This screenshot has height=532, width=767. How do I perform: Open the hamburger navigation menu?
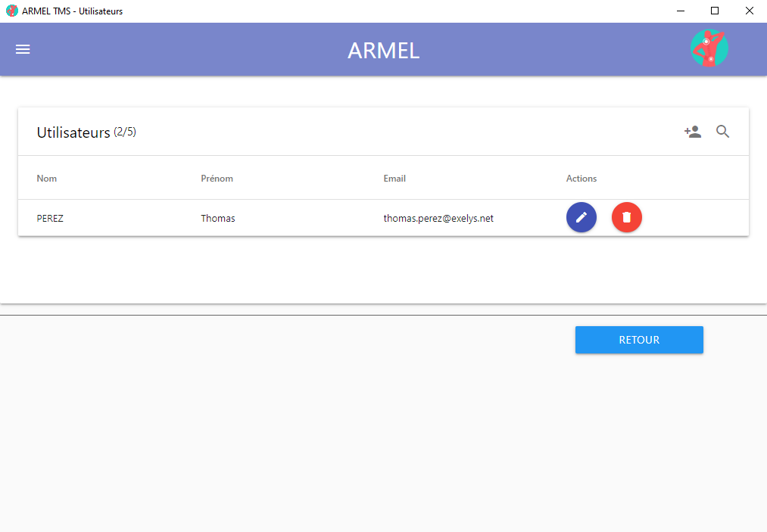(x=23, y=49)
